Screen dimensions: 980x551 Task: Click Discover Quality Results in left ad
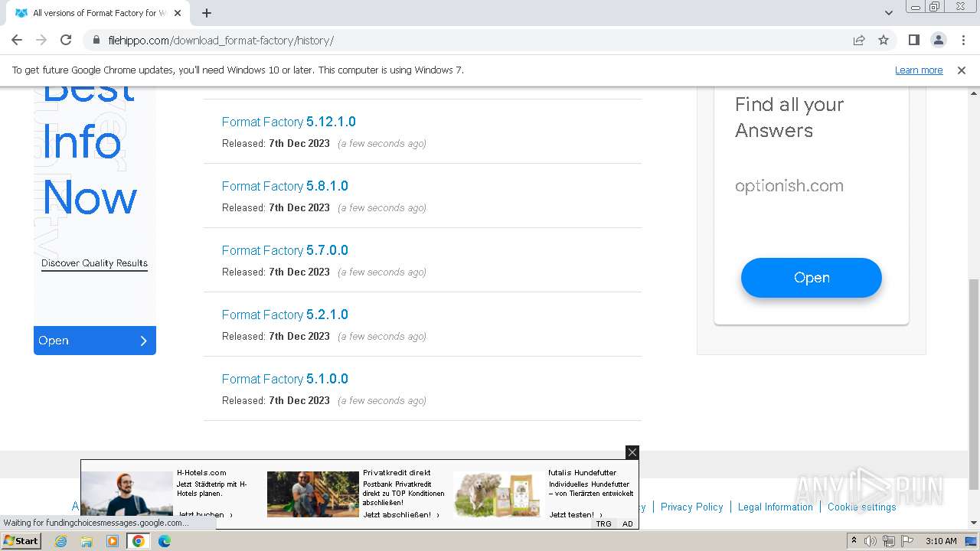click(94, 263)
